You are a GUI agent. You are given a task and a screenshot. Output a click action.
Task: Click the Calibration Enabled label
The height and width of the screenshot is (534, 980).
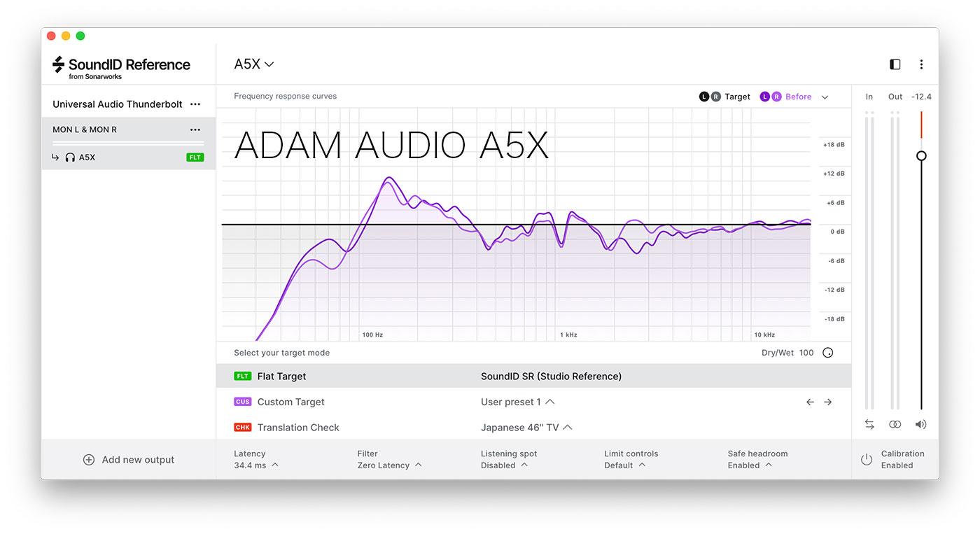pos(902,459)
